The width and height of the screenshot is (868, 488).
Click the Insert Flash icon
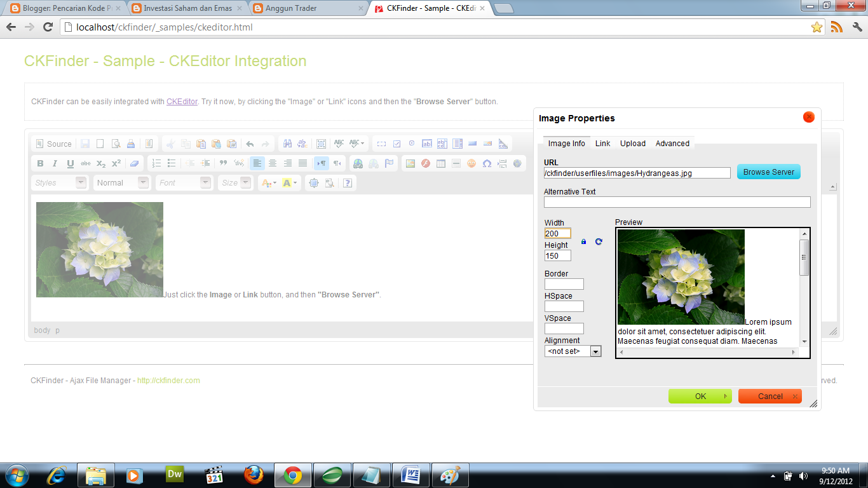426,163
